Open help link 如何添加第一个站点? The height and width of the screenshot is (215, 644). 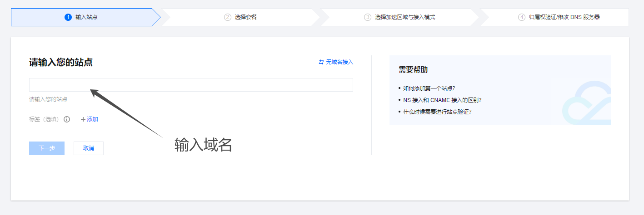pyautogui.click(x=429, y=88)
